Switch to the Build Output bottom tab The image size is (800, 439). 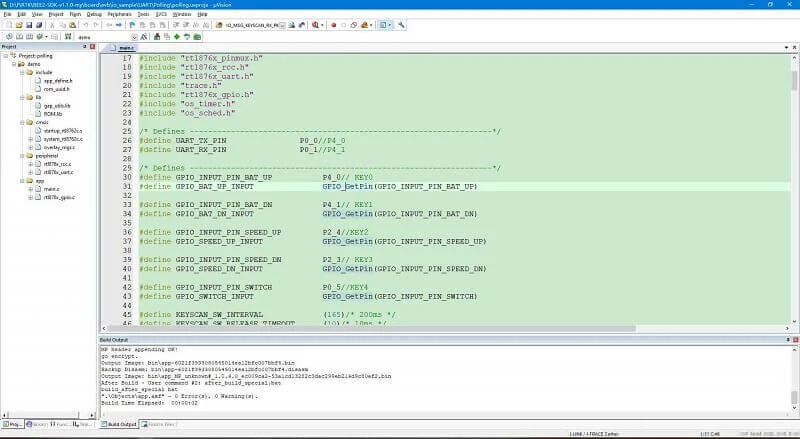tap(118, 424)
